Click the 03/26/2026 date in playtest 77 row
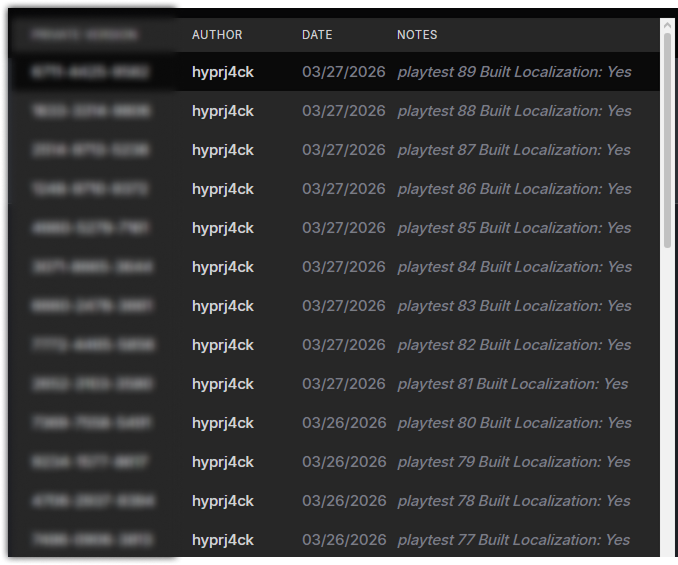 [x=344, y=540]
